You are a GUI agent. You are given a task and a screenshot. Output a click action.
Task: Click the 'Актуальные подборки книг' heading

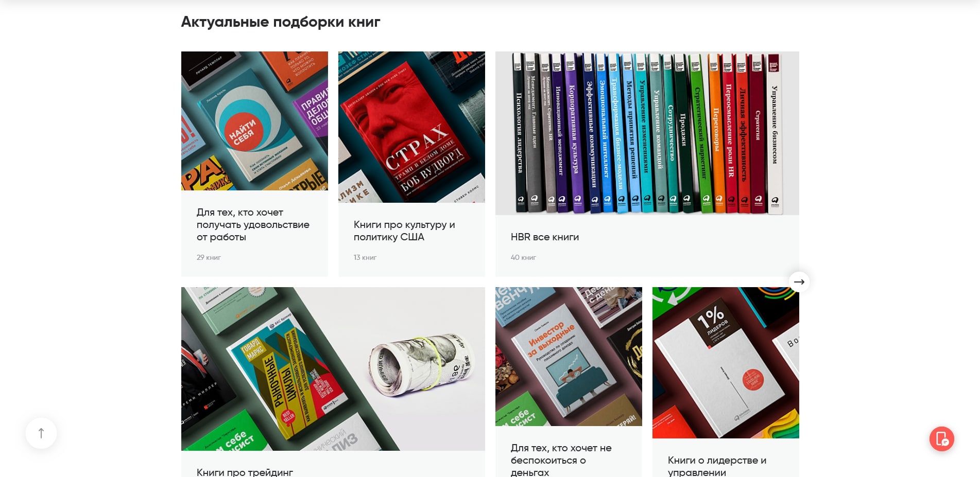pyautogui.click(x=281, y=22)
